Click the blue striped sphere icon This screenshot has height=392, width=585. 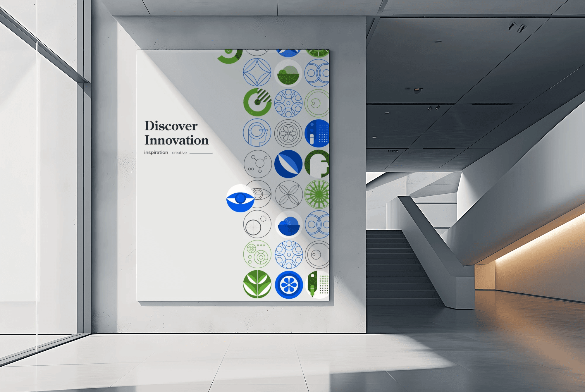tap(288, 164)
